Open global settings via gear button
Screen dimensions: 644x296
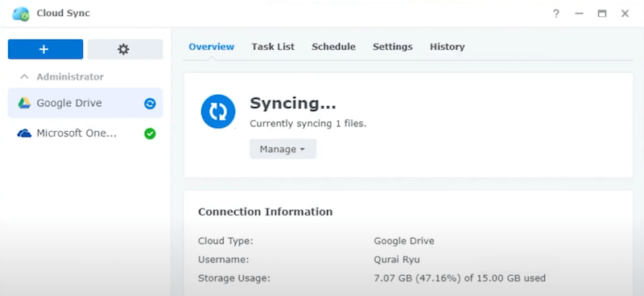pyautogui.click(x=125, y=49)
